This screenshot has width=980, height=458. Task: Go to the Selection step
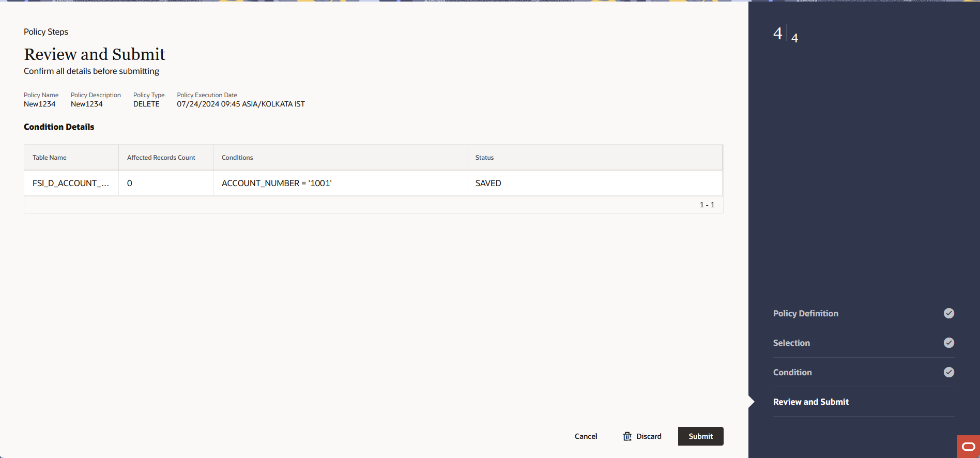791,343
